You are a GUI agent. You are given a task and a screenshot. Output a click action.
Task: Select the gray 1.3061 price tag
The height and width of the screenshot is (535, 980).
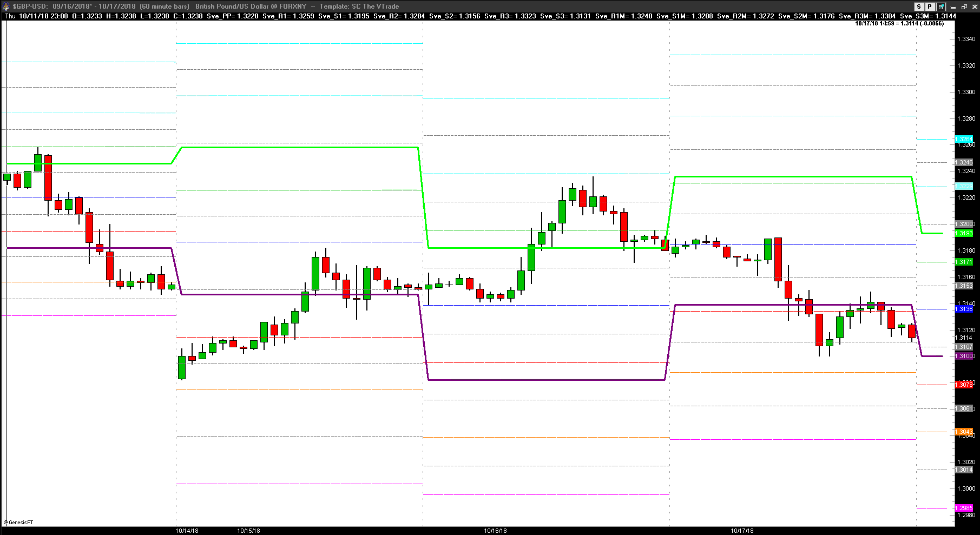pos(964,408)
